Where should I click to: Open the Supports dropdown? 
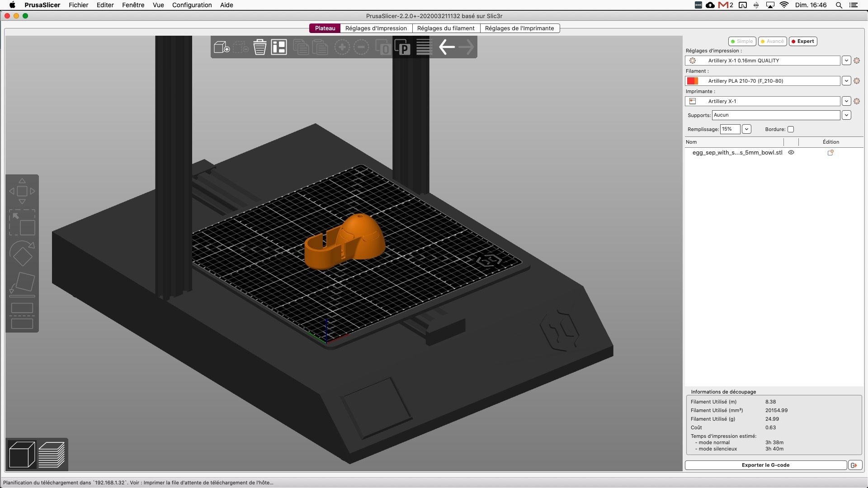pos(847,115)
